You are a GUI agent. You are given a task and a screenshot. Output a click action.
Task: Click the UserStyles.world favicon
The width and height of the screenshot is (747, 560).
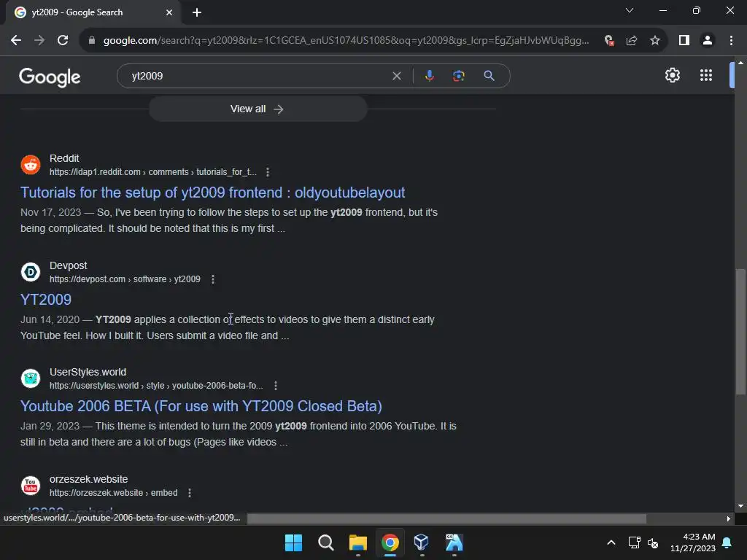coord(31,378)
